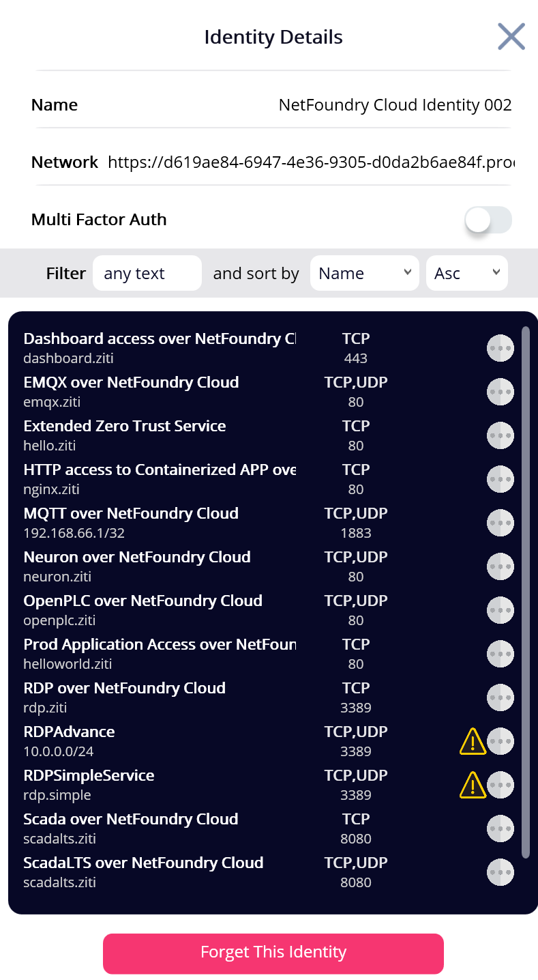The image size is (538, 980).
Task: Click helloworld.ziti address
Action: pyautogui.click(x=68, y=664)
